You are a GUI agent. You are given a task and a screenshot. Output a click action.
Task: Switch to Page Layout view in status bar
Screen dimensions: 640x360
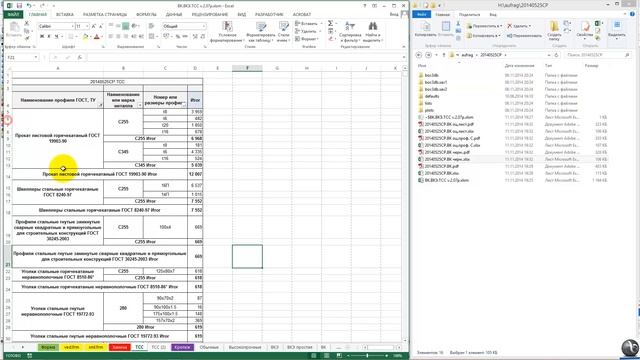[x=327, y=356]
